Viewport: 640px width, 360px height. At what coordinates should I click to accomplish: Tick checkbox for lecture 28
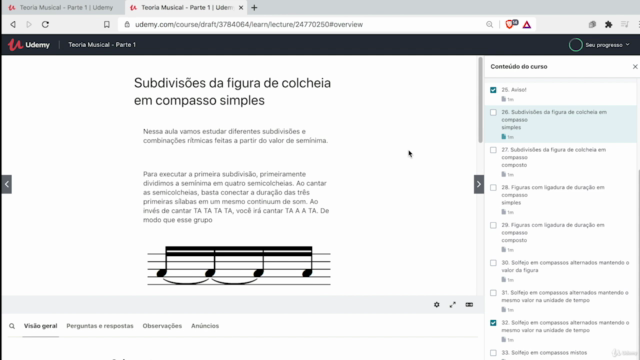(x=493, y=187)
